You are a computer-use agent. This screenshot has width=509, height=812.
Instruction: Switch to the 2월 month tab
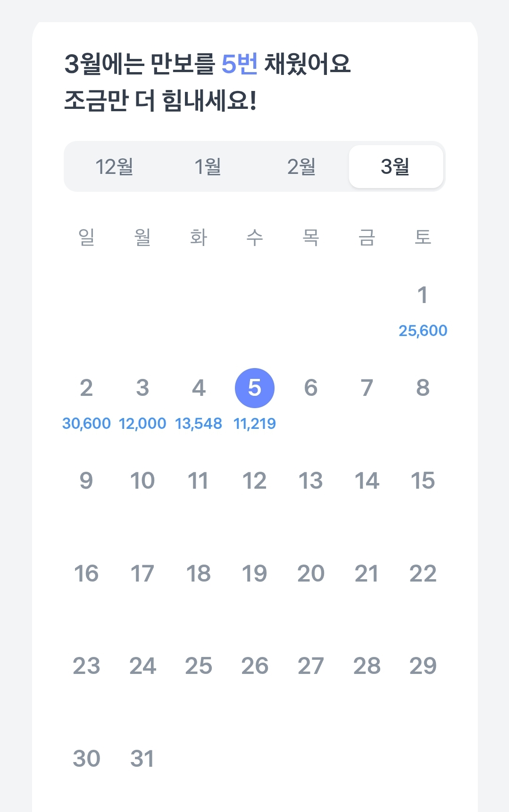pos(301,166)
